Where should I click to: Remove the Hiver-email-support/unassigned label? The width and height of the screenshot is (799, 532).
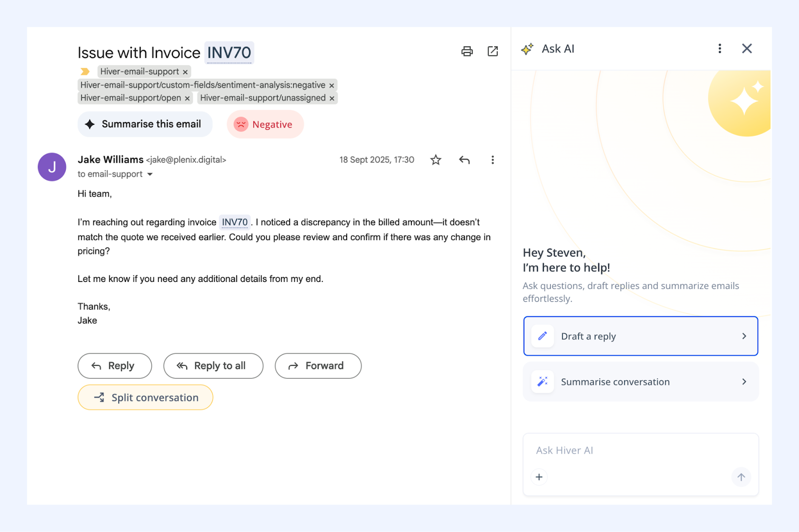332,98
